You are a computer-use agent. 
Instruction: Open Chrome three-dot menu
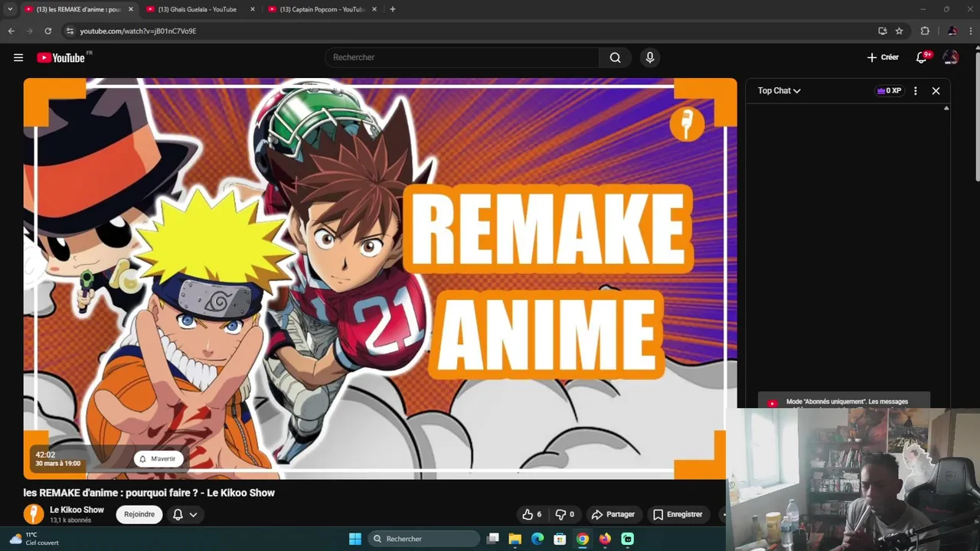[971, 31]
